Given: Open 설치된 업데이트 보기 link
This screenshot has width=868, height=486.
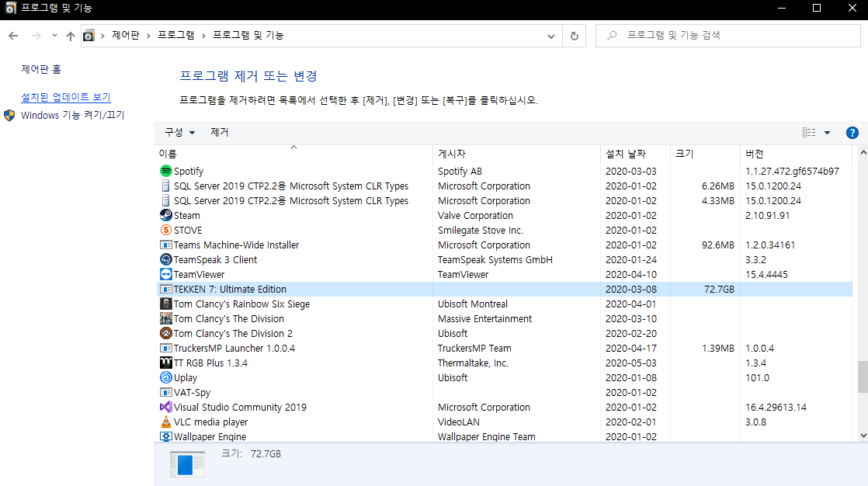Looking at the screenshot, I should [66, 97].
